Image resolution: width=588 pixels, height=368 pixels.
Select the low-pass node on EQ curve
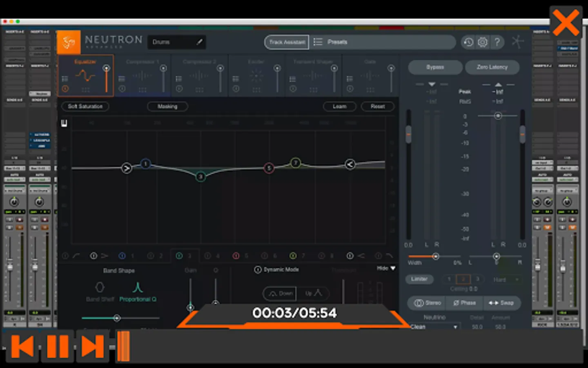pyautogui.click(x=350, y=164)
